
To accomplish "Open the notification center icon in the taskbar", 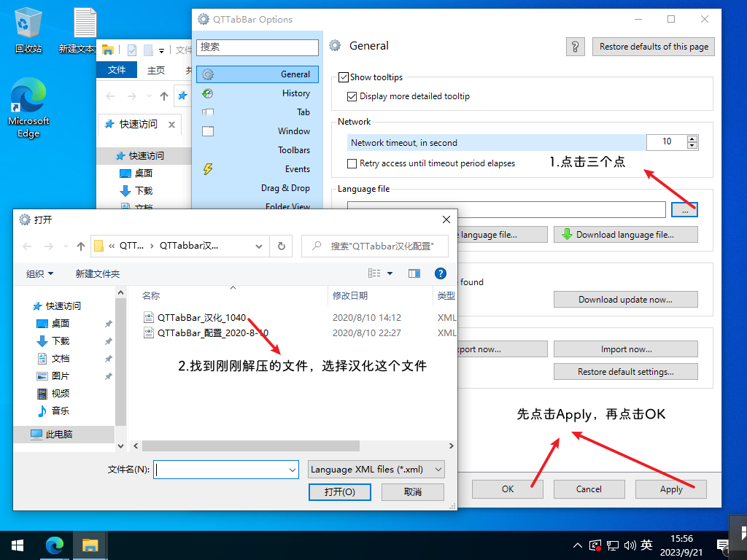I will (723, 545).
